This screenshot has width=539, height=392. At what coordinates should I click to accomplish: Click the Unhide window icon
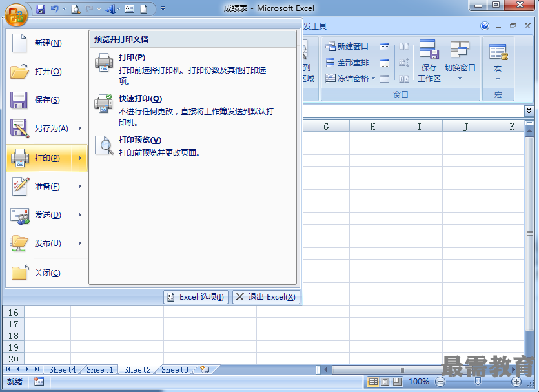tap(384, 79)
